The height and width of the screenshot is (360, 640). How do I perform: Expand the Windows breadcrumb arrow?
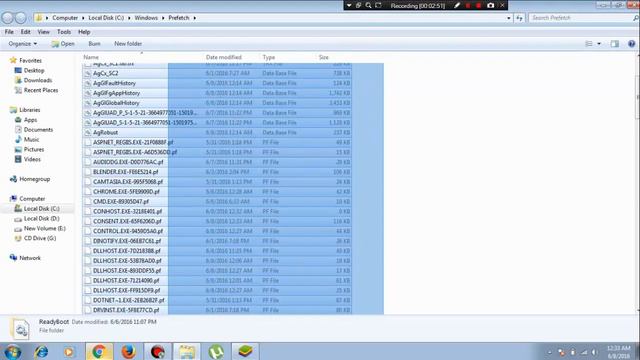point(163,18)
